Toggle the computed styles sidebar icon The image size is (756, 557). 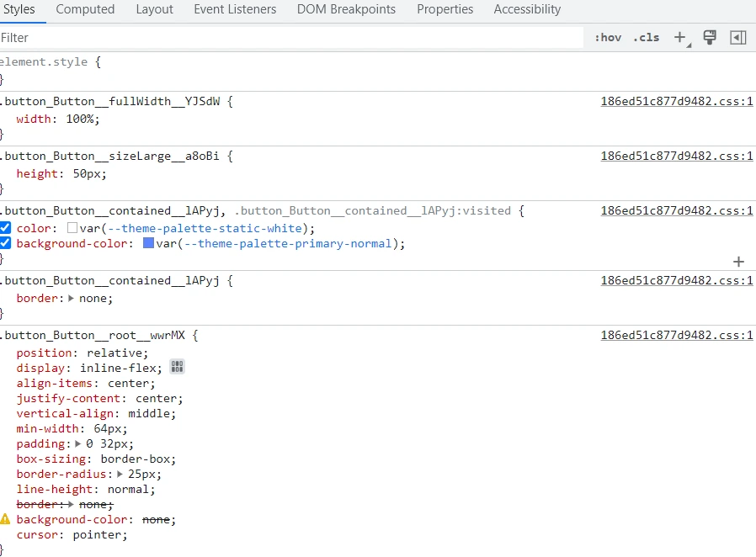(x=738, y=38)
